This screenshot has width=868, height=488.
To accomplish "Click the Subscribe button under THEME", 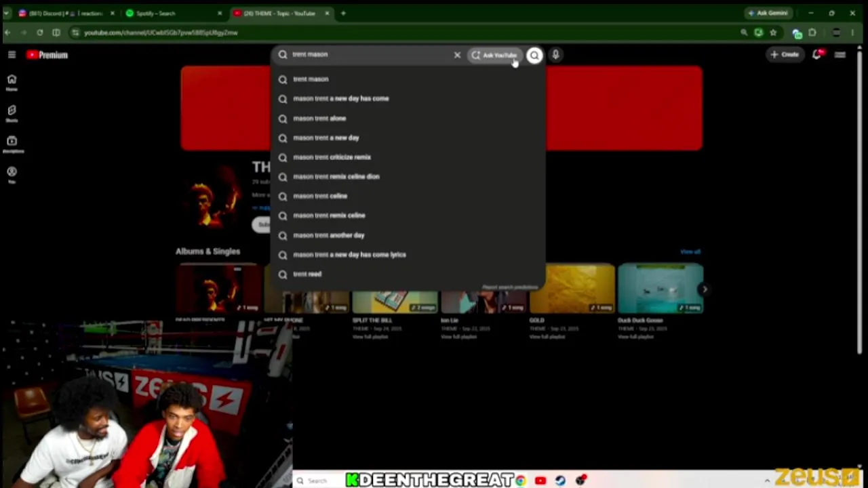I will [262, 225].
